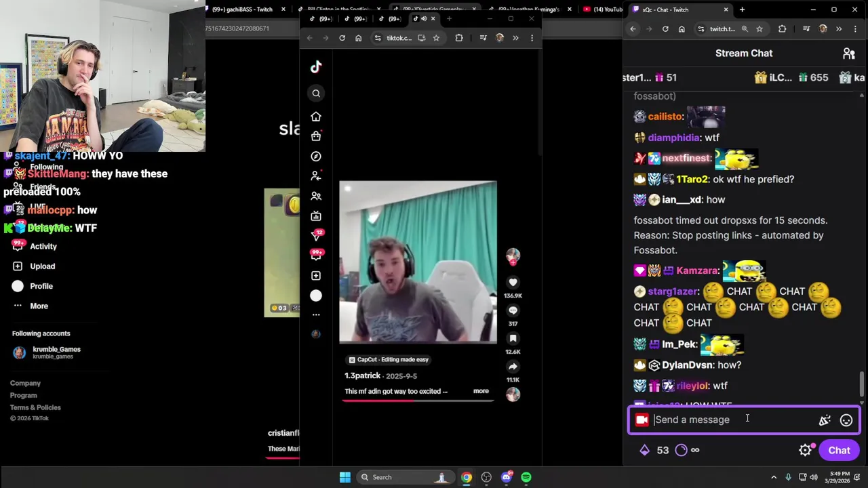868x488 pixels.
Task: Open media controls in TikTok Chrome window
Action: coord(483,38)
